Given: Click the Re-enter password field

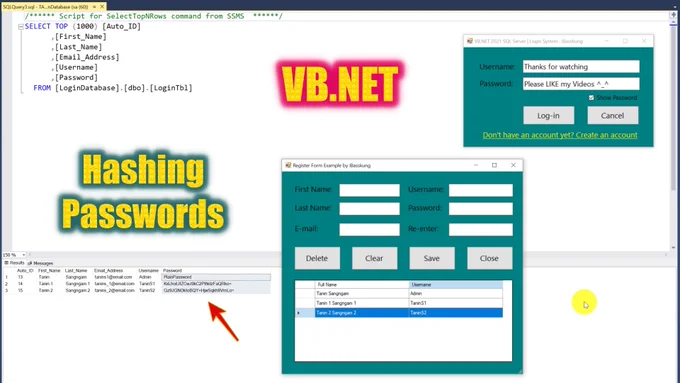Looking at the screenshot, I should [x=481, y=229].
